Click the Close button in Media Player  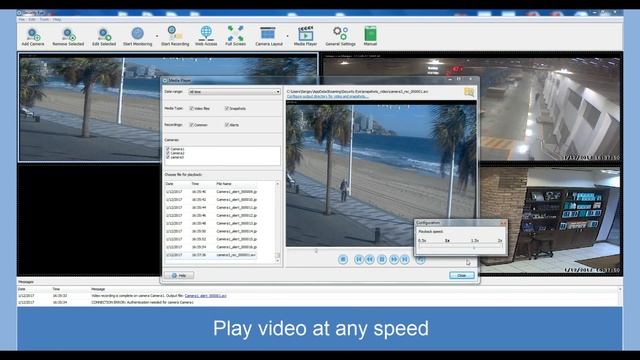point(462,276)
